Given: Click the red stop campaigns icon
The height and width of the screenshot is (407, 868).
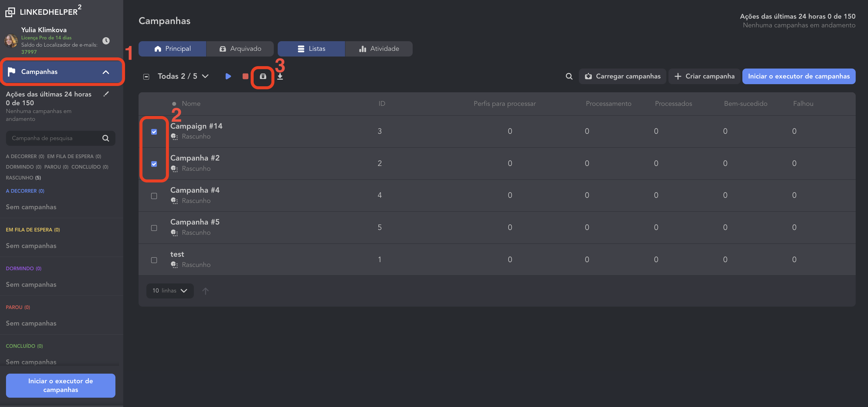Looking at the screenshot, I should pos(245,76).
